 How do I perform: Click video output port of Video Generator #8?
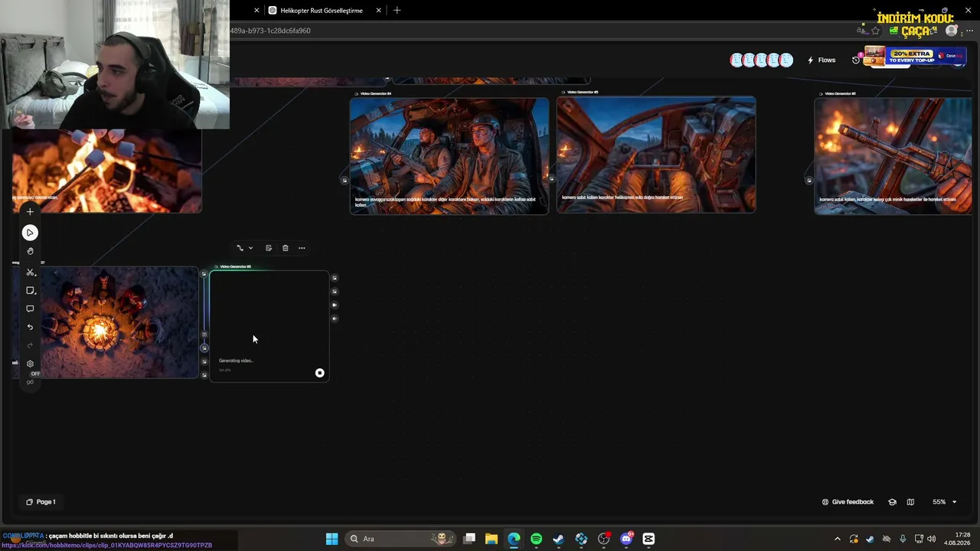click(x=335, y=305)
